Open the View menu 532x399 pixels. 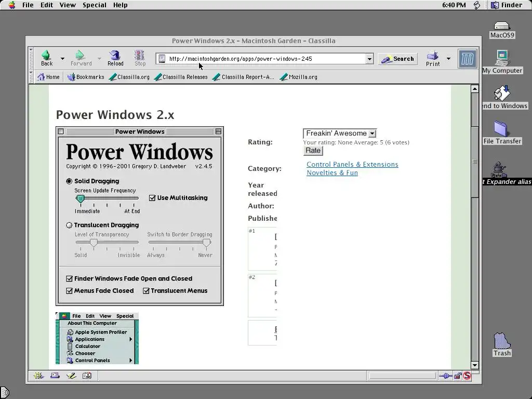pos(68,5)
